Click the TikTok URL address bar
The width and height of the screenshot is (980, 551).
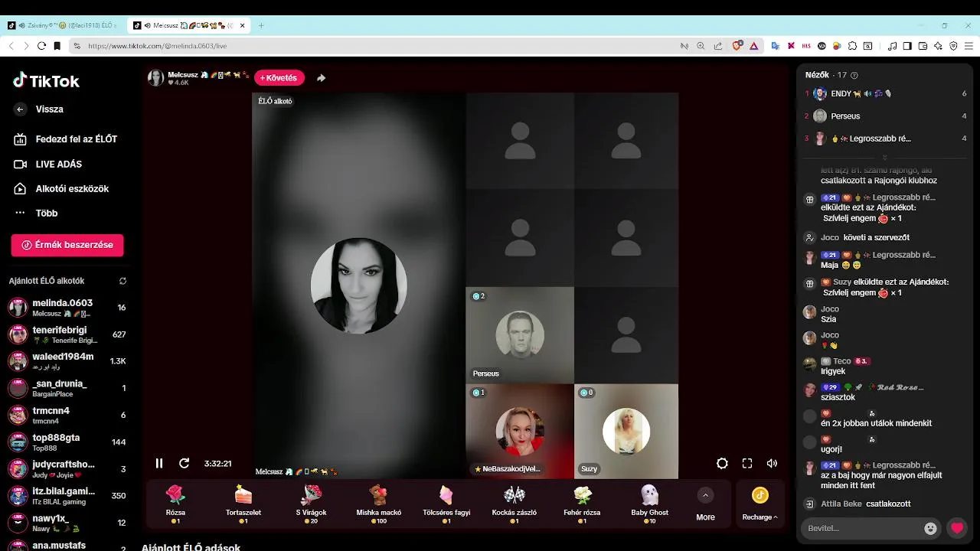(x=375, y=46)
